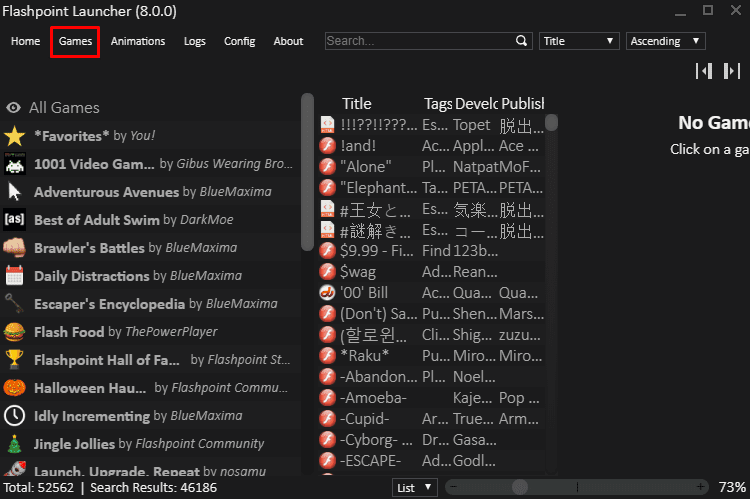The width and height of the screenshot is (750, 499).
Task: Click the Publisher column header
Action: [522, 104]
